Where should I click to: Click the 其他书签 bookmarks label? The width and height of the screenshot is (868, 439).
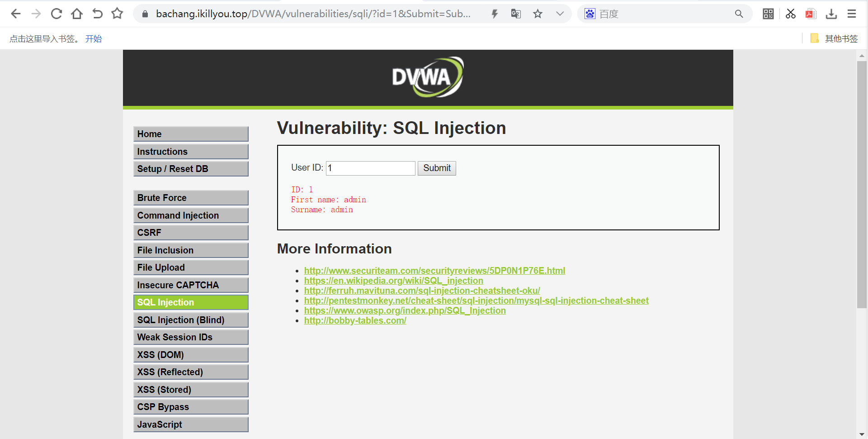pyautogui.click(x=841, y=39)
